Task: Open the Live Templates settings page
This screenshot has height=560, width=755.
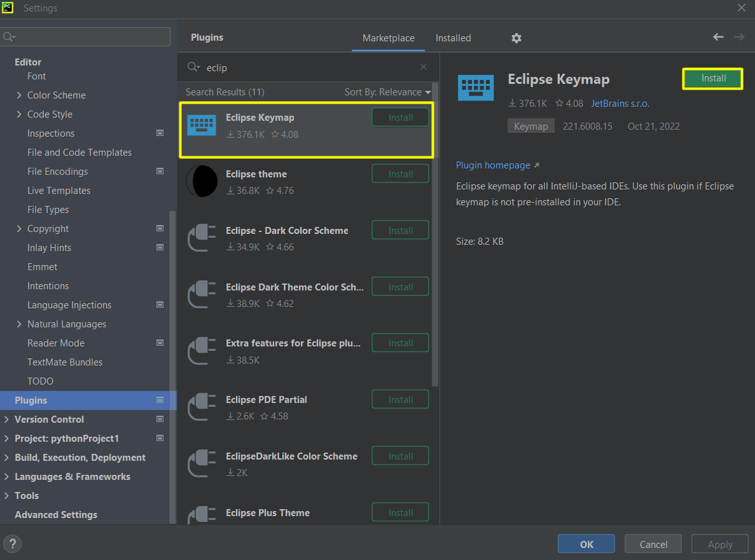Action: (x=59, y=191)
